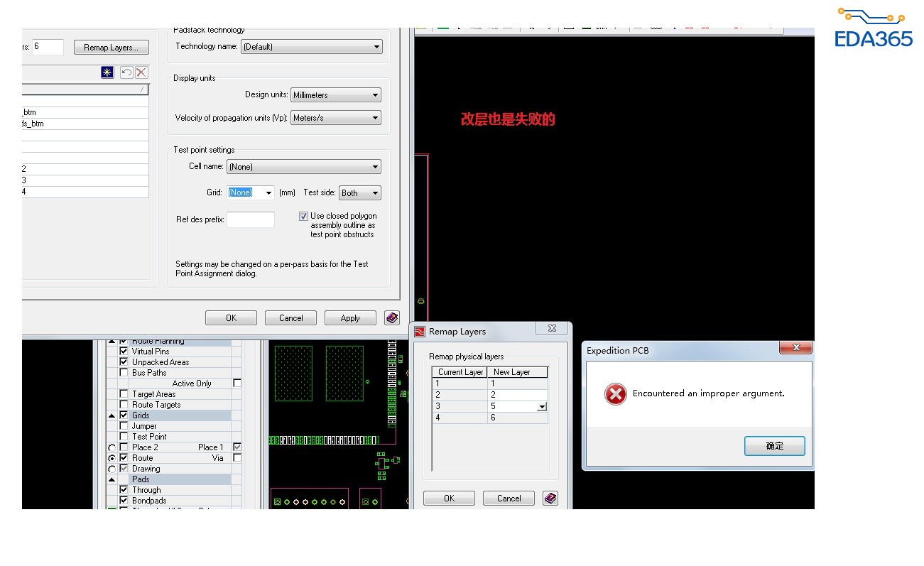Viewport: 924px width, 566px height.
Task: Click the Ref des prefix input field
Action: 250,220
